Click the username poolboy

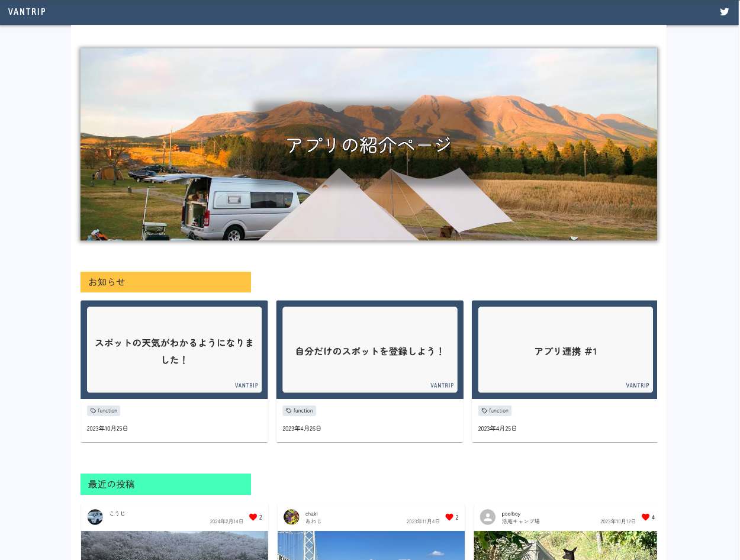pos(511,514)
